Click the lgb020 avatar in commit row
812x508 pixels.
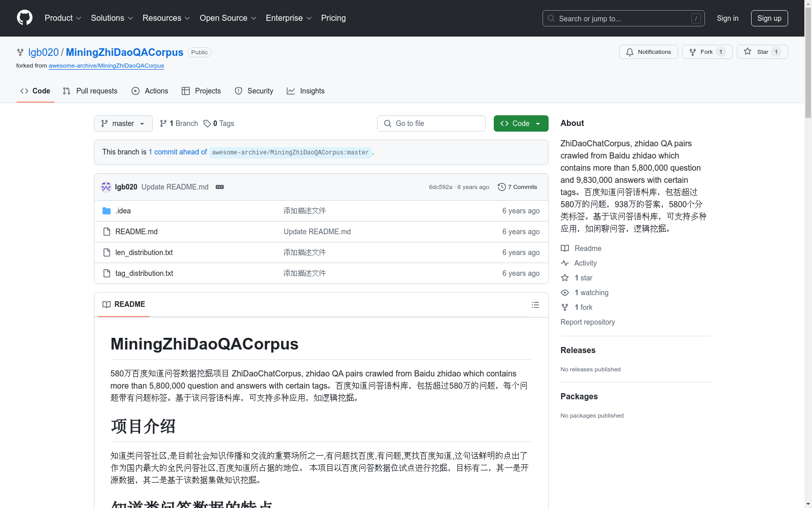point(106,187)
